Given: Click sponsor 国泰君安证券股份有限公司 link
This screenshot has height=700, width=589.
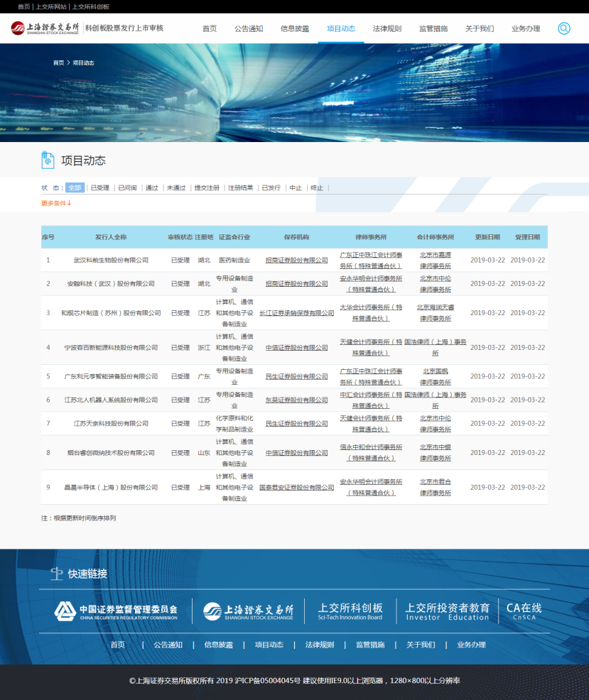Looking at the screenshot, I should tap(297, 488).
